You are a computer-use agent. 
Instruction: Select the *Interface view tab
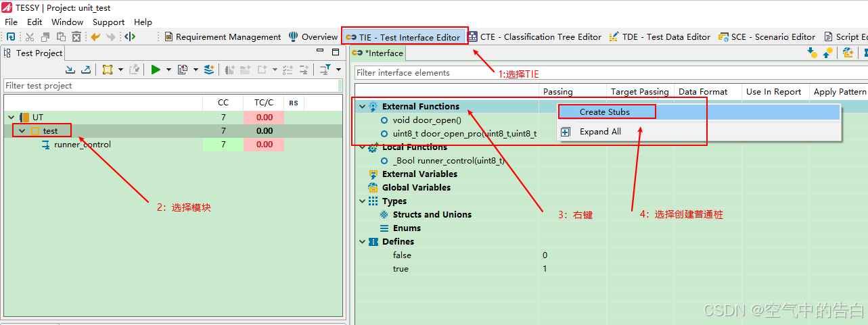tap(378, 53)
